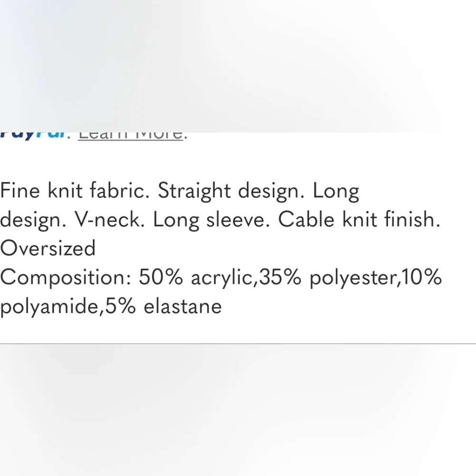This screenshot has width=476, height=476.
Task: Click the "Composition:" label
Action: tap(66, 278)
